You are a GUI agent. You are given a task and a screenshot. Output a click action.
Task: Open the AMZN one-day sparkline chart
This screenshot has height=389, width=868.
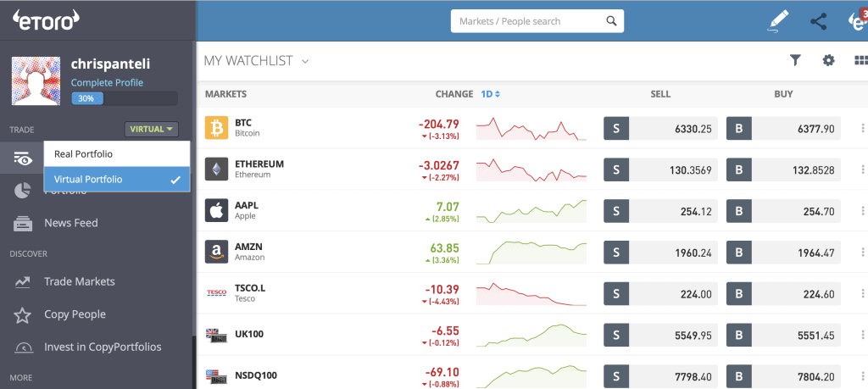pos(531,253)
